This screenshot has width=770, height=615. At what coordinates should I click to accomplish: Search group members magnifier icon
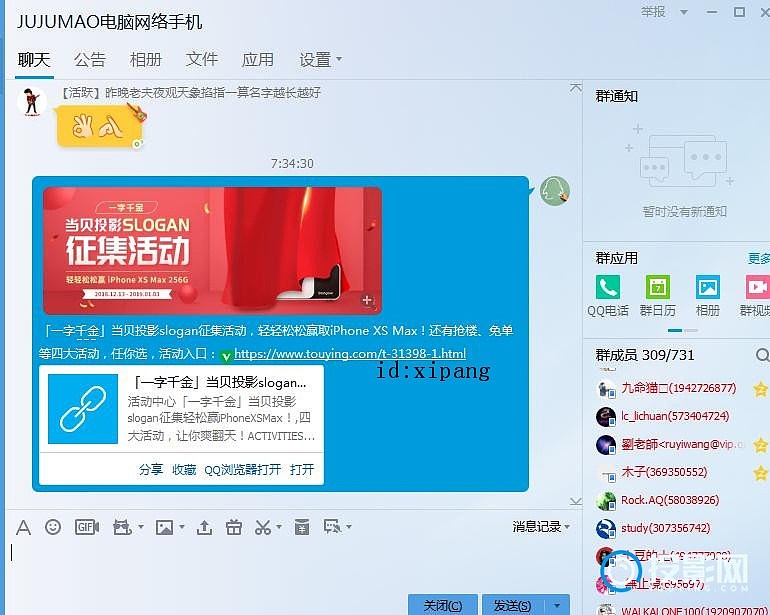pyautogui.click(x=762, y=355)
